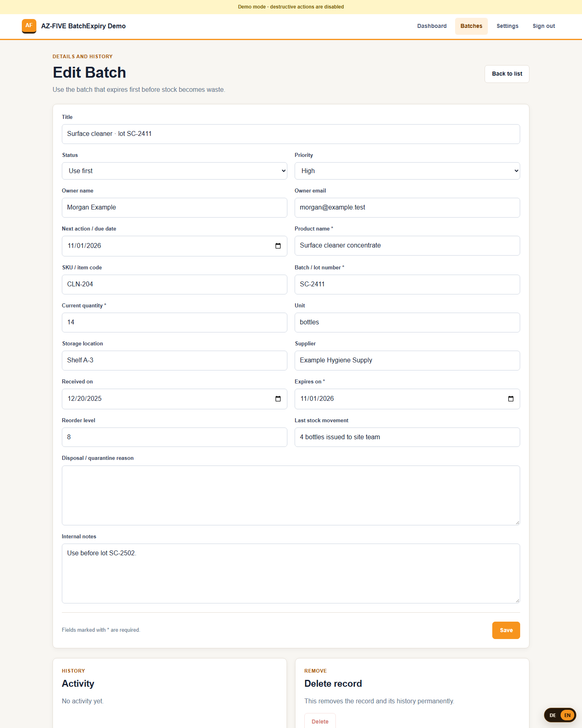Go to the Batches tab
The image size is (582, 728).
tap(471, 26)
